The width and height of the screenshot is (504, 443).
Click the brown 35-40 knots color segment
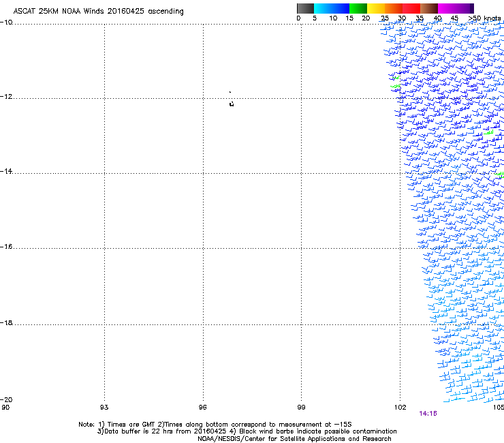(x=429, y=8)
